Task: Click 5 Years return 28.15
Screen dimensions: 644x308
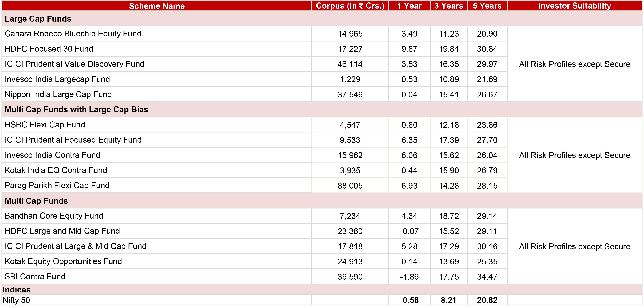Action: click(487, 186)
